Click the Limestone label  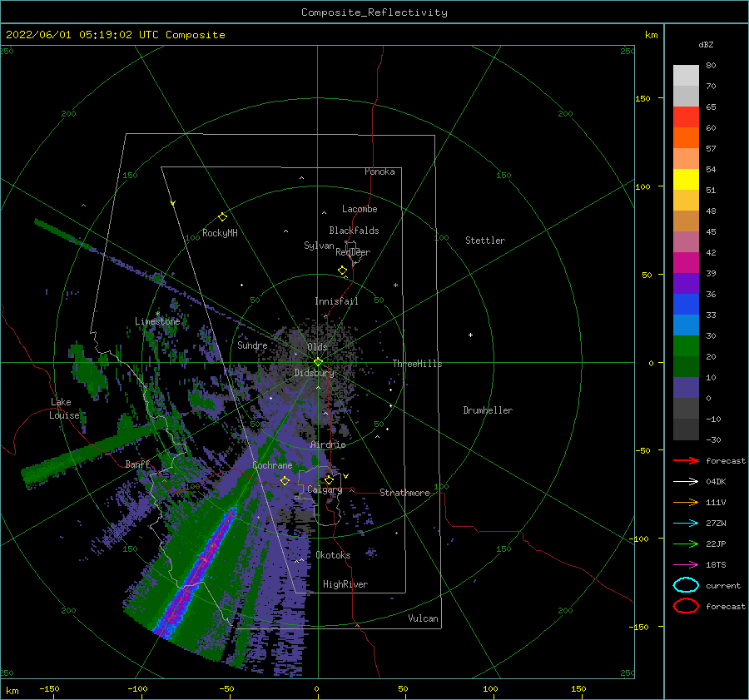coord(157,321)
